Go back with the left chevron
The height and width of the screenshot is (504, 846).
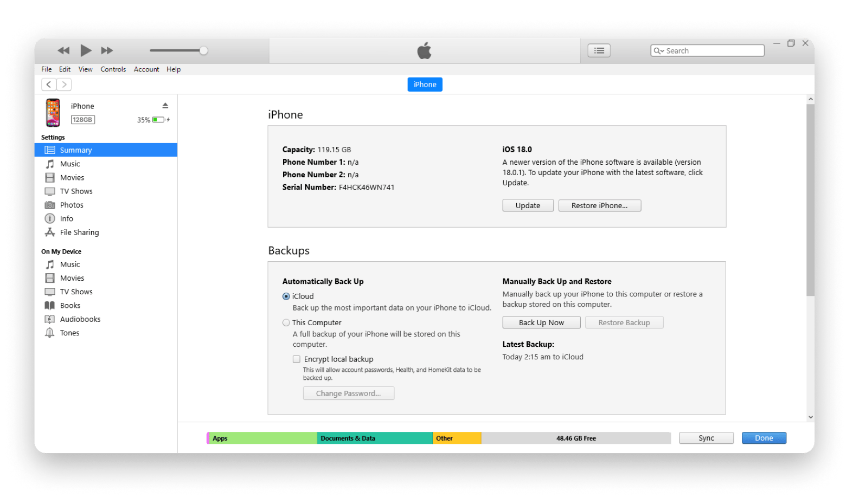[49, 85]
